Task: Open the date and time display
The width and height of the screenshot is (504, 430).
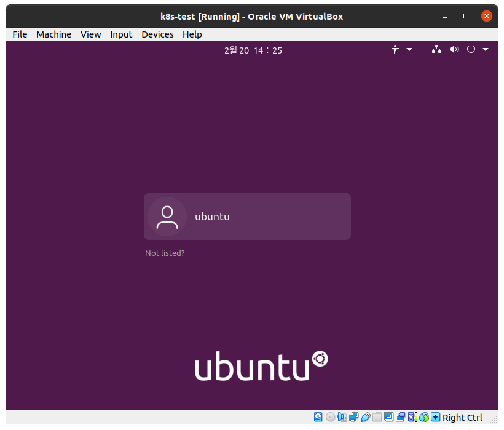Action: click(253, 50)
